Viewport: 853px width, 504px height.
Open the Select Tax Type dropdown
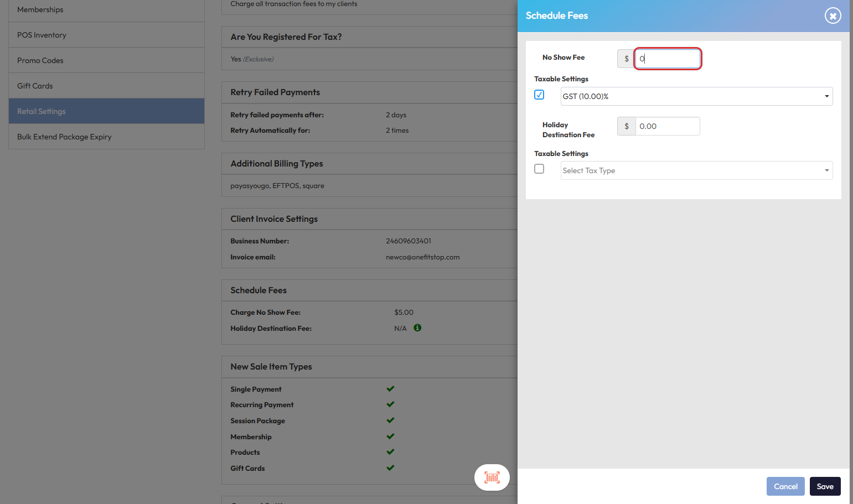point(696,170)
